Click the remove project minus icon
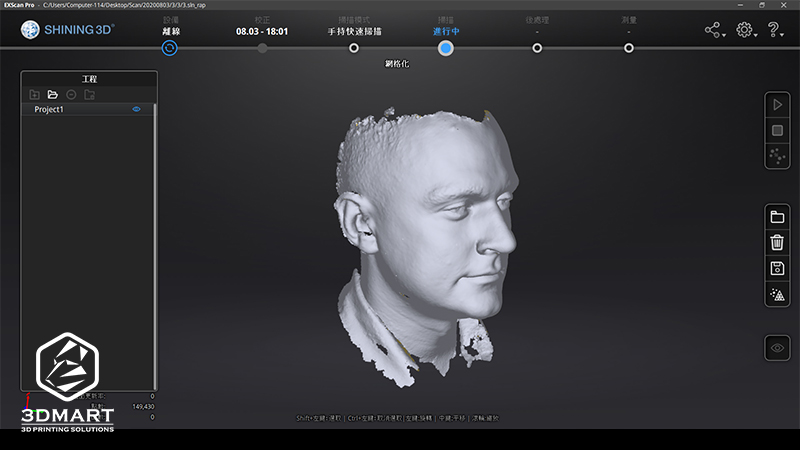800x450 pixels. click(71, 94)
